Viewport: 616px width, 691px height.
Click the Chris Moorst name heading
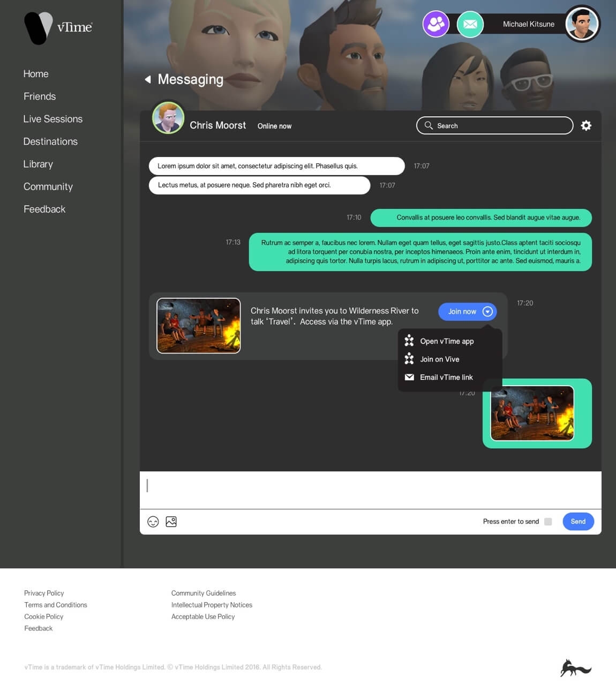pos(218,125)
